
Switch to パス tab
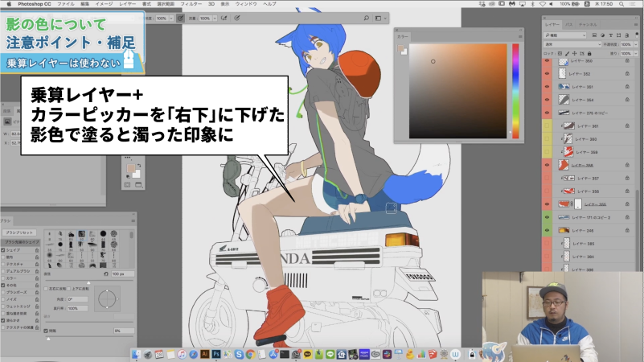coord(569,25)
